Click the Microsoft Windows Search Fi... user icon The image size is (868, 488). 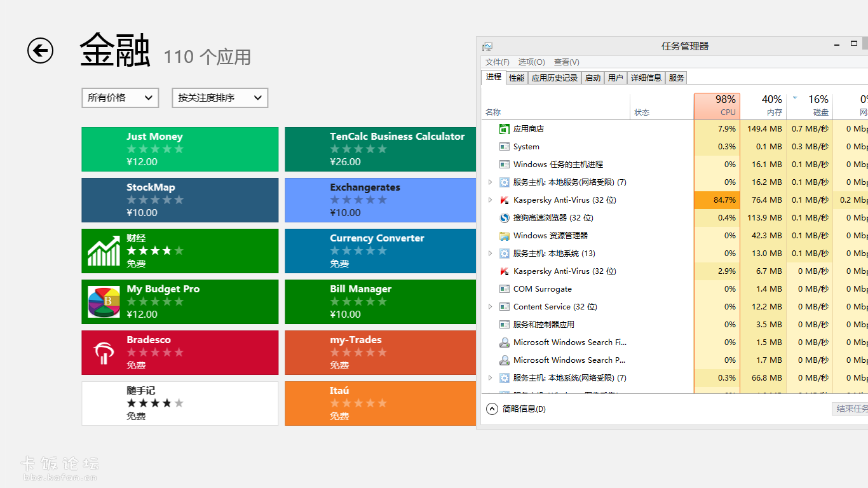click(x=505, y=342)
